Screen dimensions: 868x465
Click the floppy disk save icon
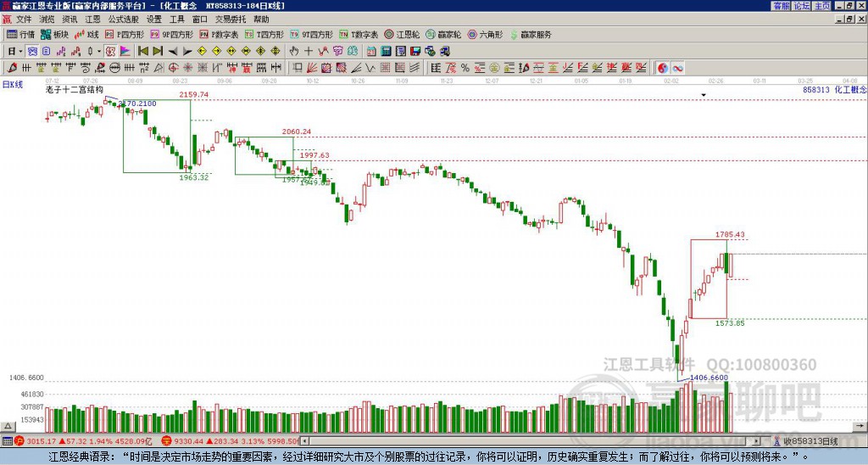click(x=415, y=51)
